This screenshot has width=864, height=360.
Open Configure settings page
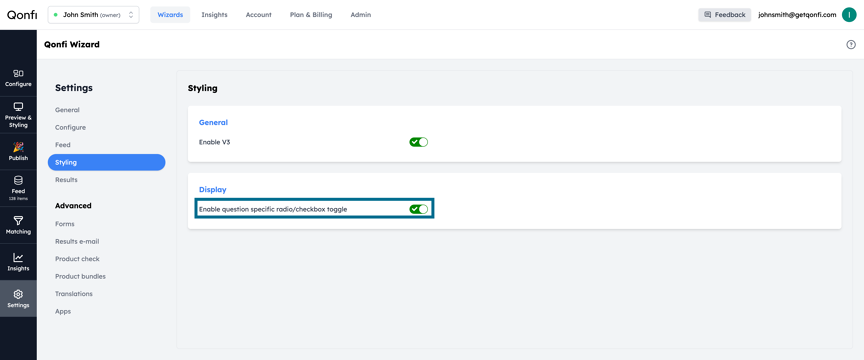click(71, 127)
